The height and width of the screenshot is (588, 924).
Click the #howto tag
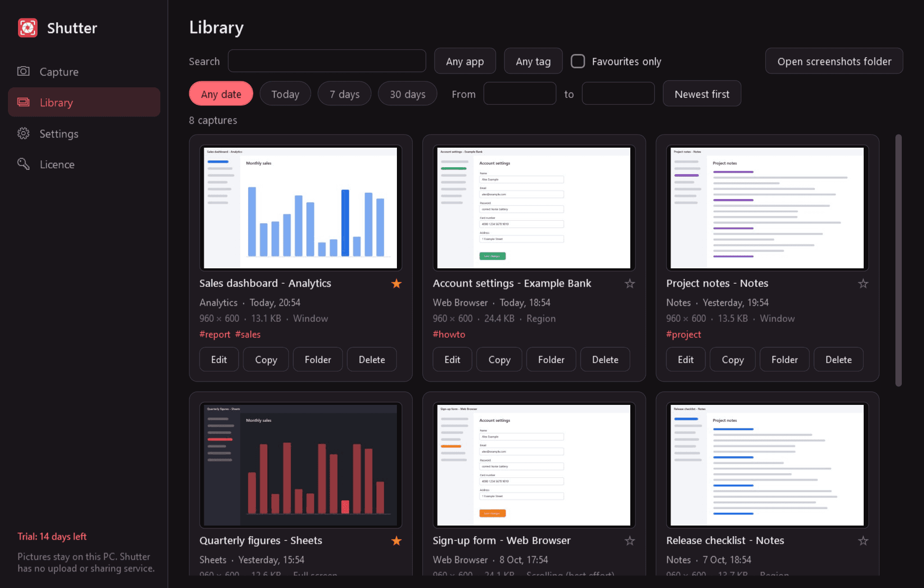449,334
